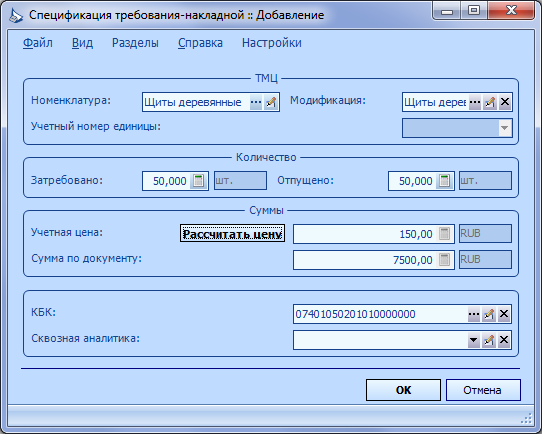Open calculator icon in Затребовано field
Screen dimensions: 542x434
(x=198, y=181)
